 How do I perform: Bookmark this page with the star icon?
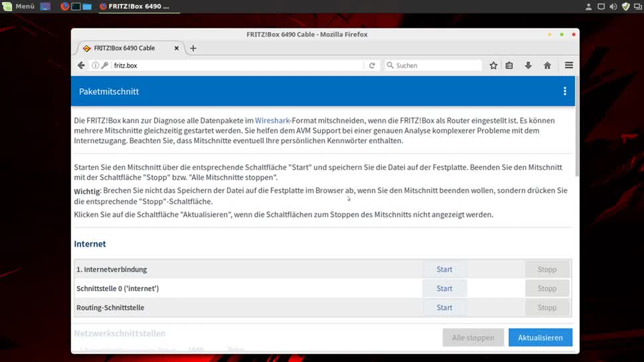click(x=493, y=65)
